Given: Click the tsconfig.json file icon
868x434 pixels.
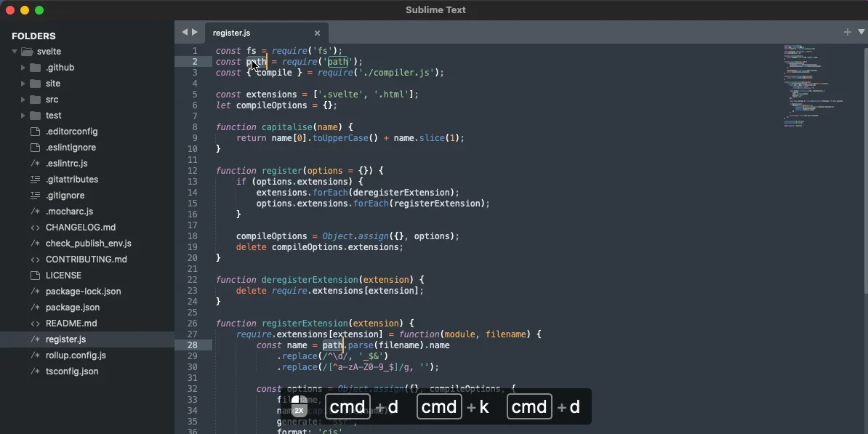Looking at the screenshot, I should point(36,371).
